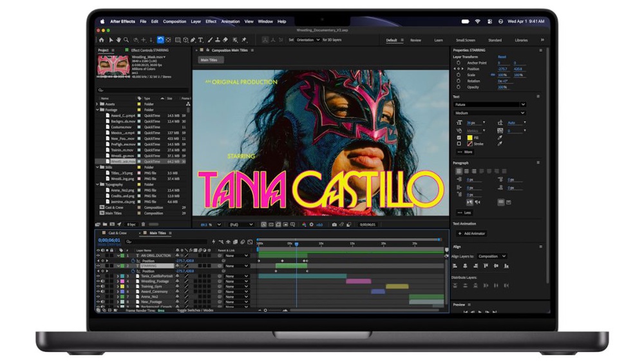Viewport: 644px width, 363px height.
Task: Click the More button under Text
Action: pos(466,152)
